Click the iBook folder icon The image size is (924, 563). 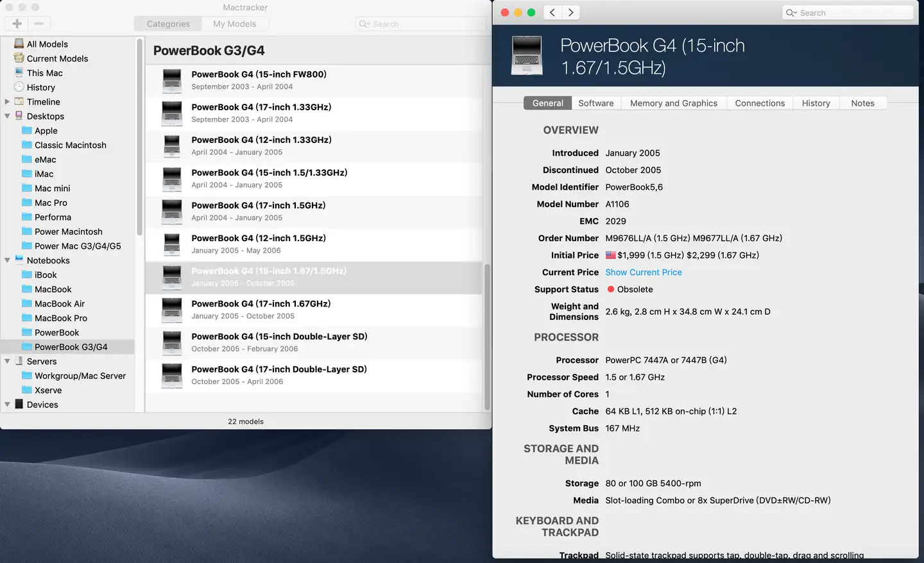click(27, 274)
